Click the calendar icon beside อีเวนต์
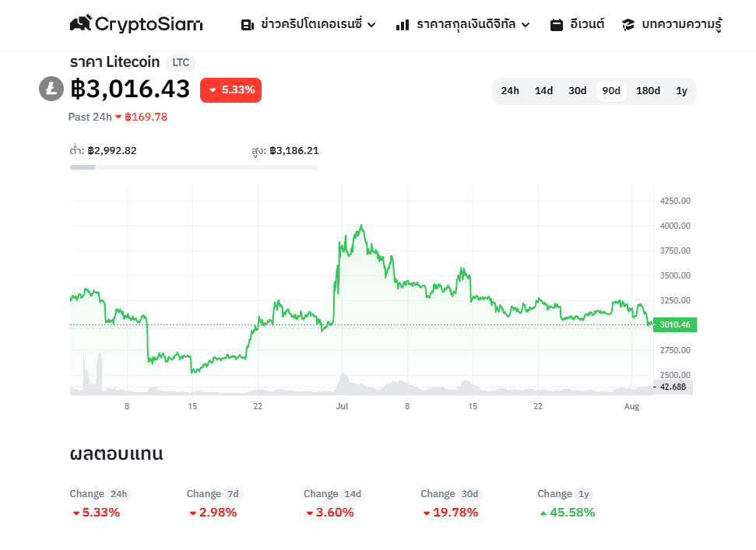This screenshot has width=756, height=550. click(557, 25)
